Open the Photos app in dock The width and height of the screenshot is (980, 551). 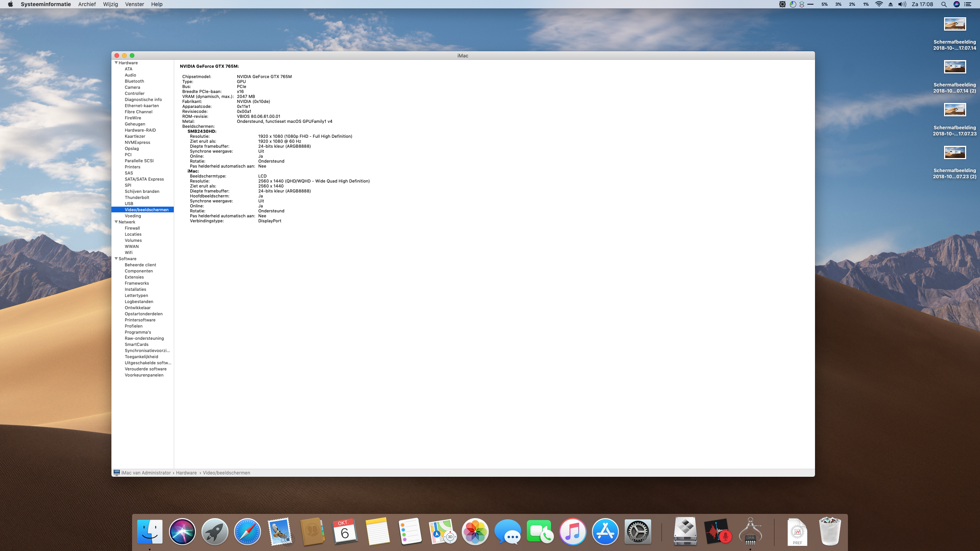(475, 532)
